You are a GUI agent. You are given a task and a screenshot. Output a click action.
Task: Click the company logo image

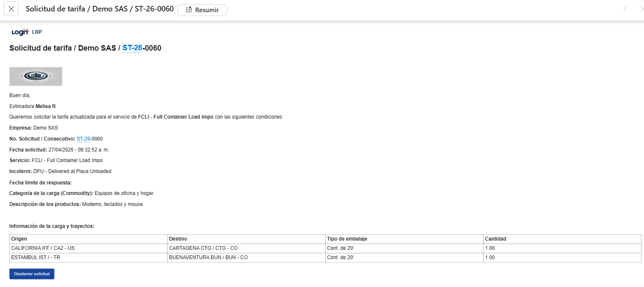(x=36, y=76)
